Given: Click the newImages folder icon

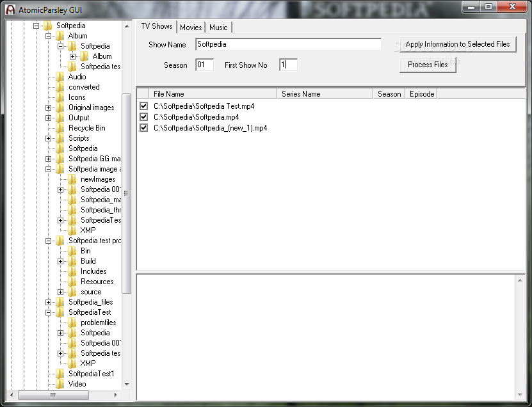Looking at the screenshot, I should click(72, 179).
